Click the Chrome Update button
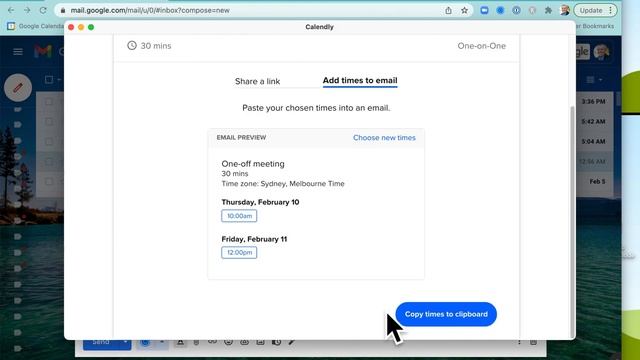Image resolution: width=640 pixels, height=360 pixels. pos(591,11)
